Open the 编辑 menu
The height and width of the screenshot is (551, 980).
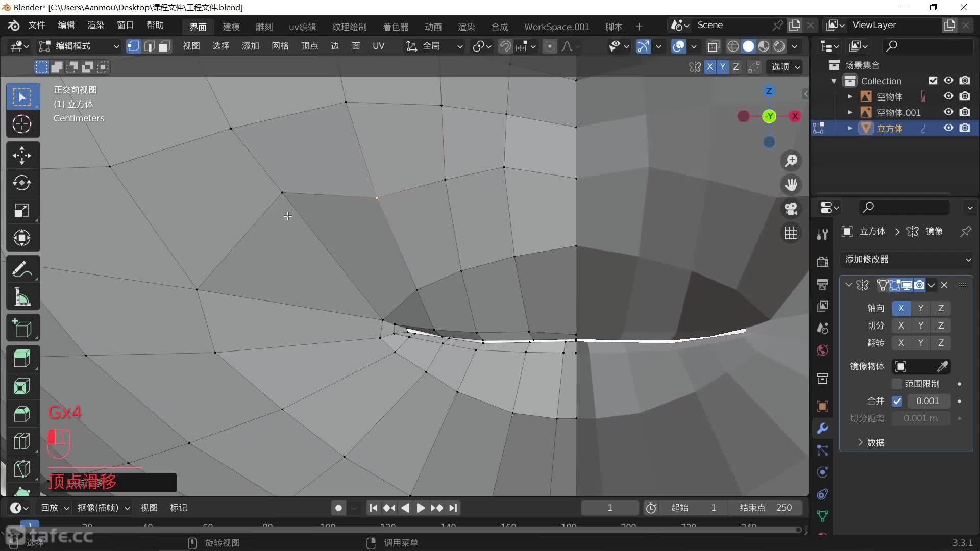click(x=66, y=26)
